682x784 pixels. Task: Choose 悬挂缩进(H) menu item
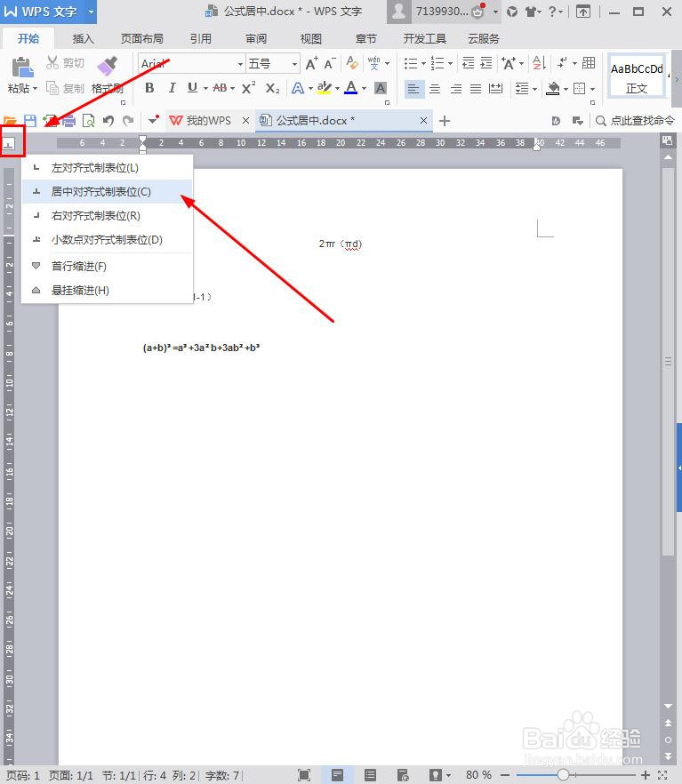click(108, 290)
